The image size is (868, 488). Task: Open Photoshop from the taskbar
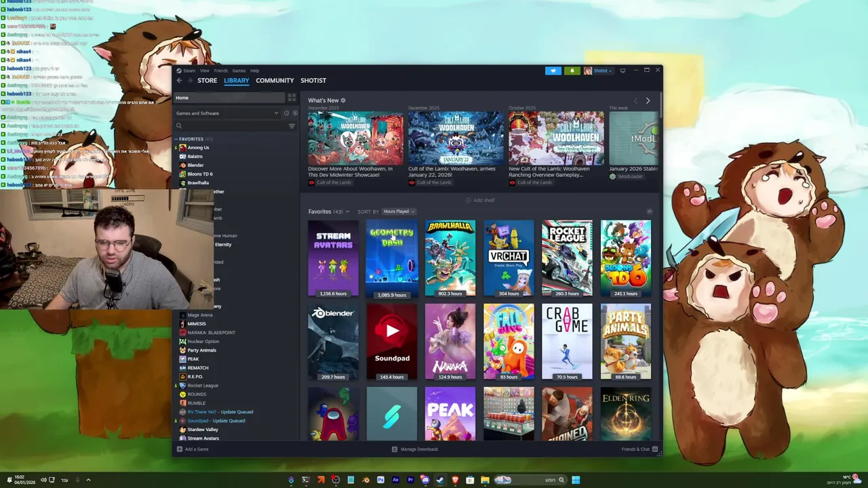pyautogui.click(x=380, y=480)
